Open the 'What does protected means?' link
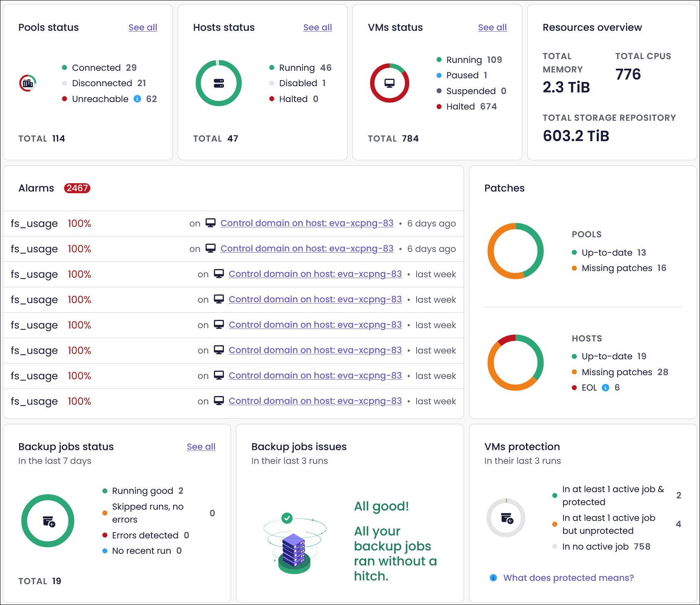The height and width of the screenshot is (605, 700). coord(568,578)
